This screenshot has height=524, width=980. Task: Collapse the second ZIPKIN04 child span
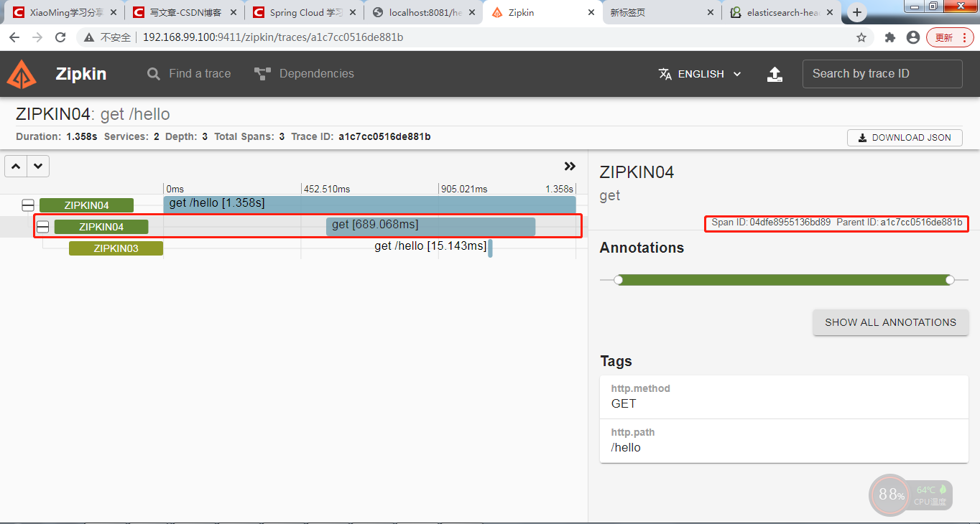pyautogui.click(x=43, y=227)
